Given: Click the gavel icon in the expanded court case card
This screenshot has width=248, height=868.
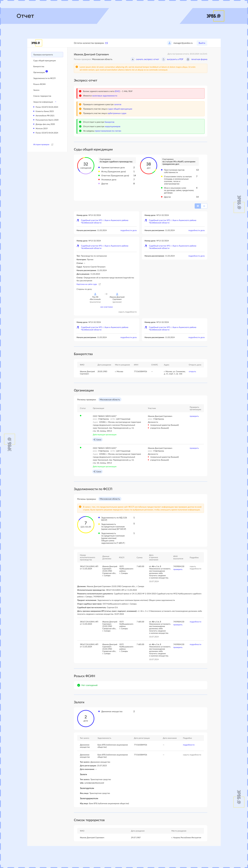Looking at the screenshot, I should (78, 246).
